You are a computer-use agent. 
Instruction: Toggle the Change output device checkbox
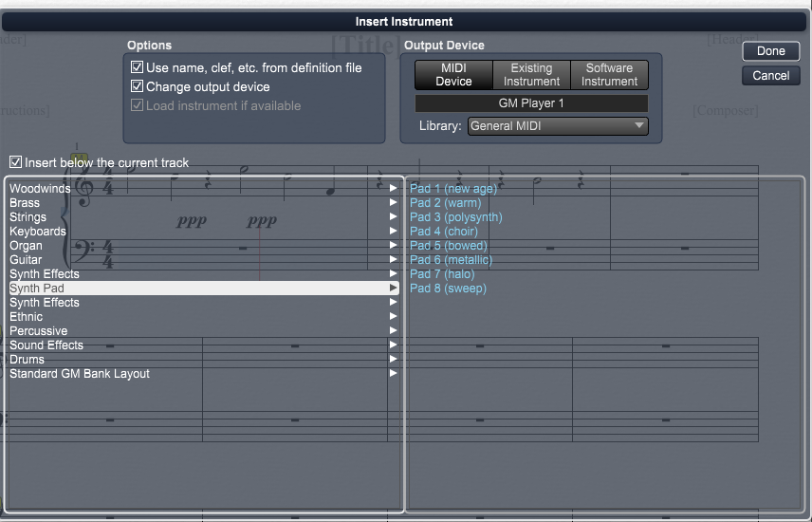[138, 87]
